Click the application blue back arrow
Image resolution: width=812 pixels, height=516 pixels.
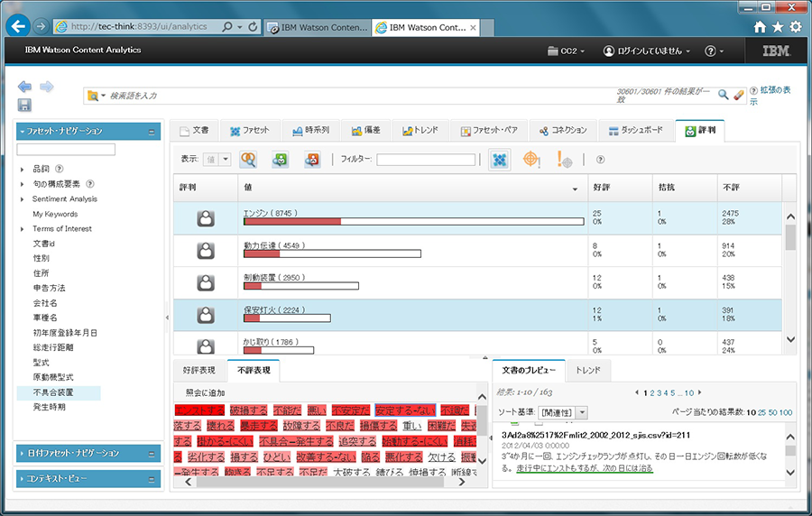(24, 87)
